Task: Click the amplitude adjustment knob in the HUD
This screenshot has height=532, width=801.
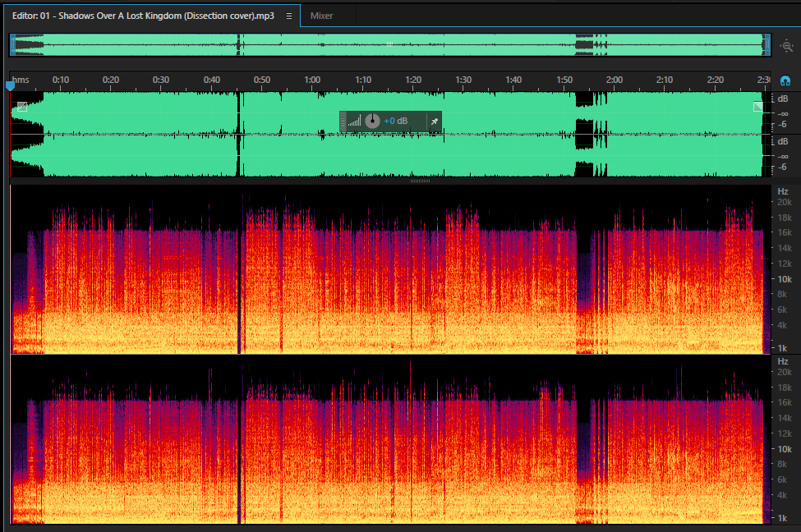Action: pyautogui.click(x=372, y=121)
